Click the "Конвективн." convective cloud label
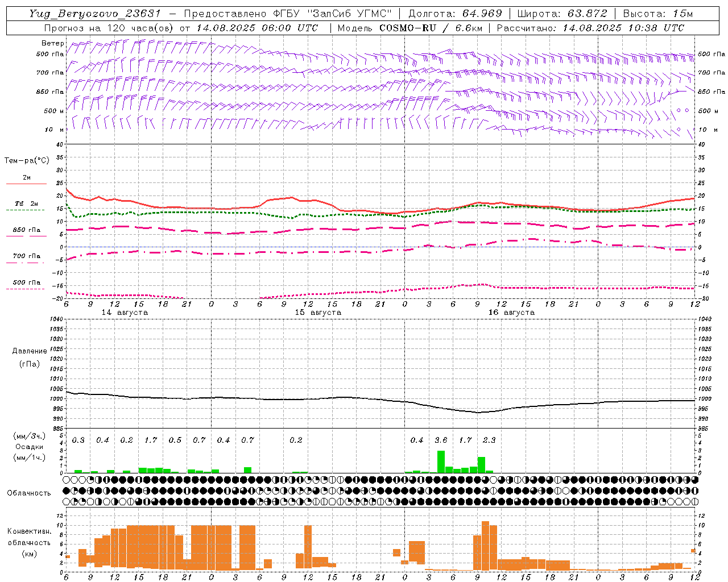Viewport: 728px width, 582px height. (x=30, y=531)
